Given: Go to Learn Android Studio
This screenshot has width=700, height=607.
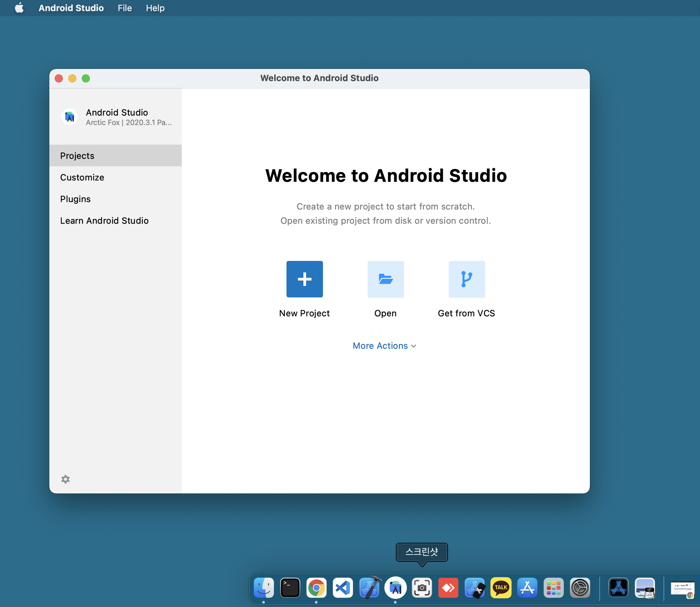Looking at the screenshot, I should pos(104,220).
